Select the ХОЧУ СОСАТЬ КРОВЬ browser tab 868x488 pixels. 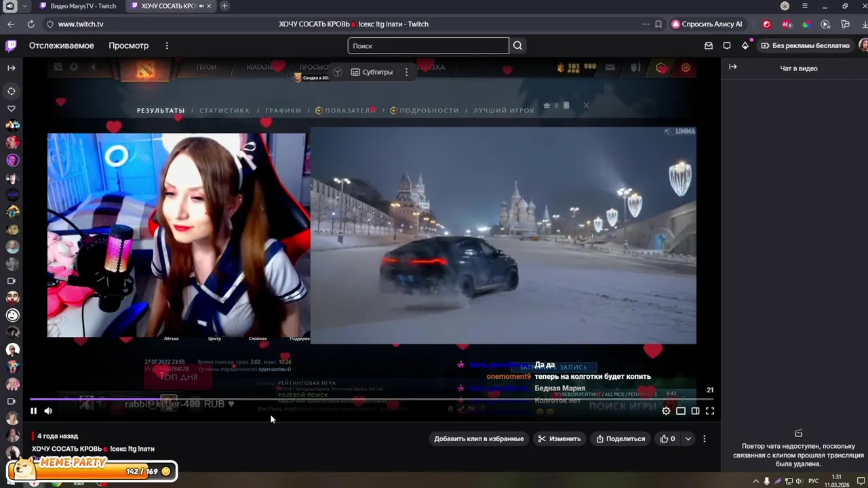pyautogui.click(x=170, y=6)
